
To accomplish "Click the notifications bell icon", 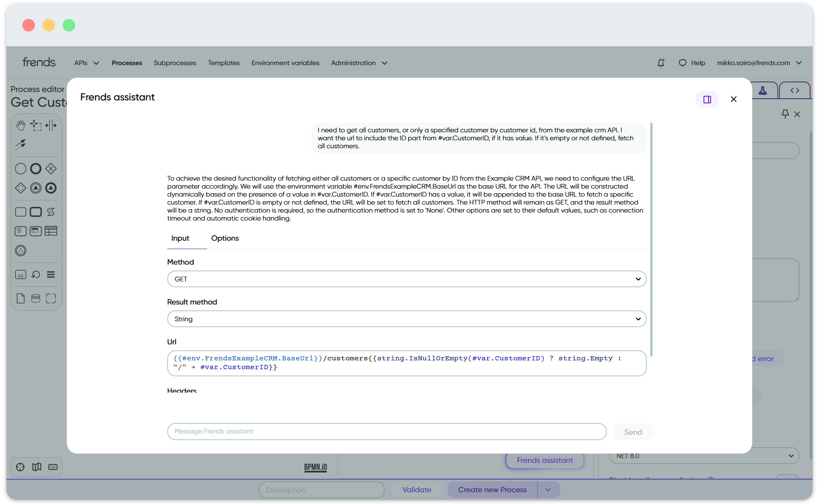I will coord(661,63).
